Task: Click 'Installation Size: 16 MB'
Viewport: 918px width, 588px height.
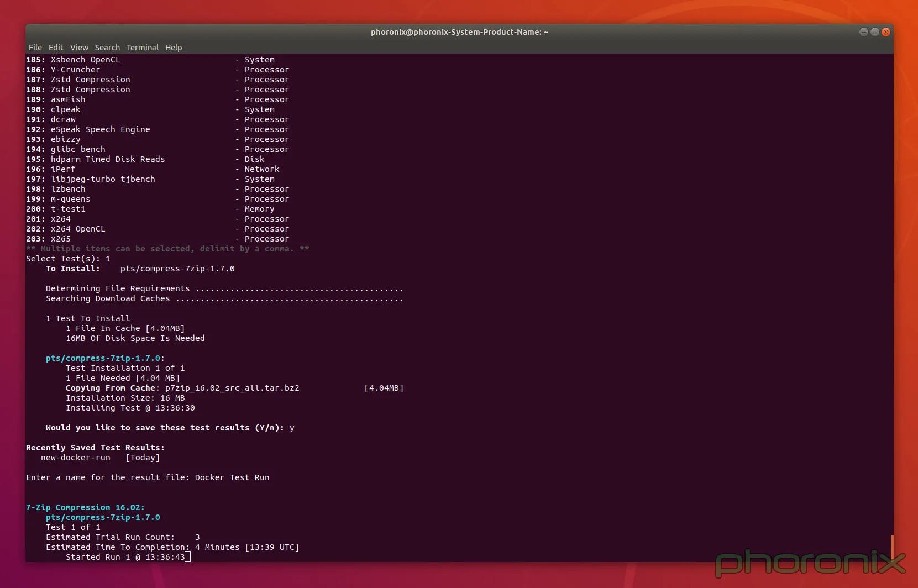Action: (125, 398)
